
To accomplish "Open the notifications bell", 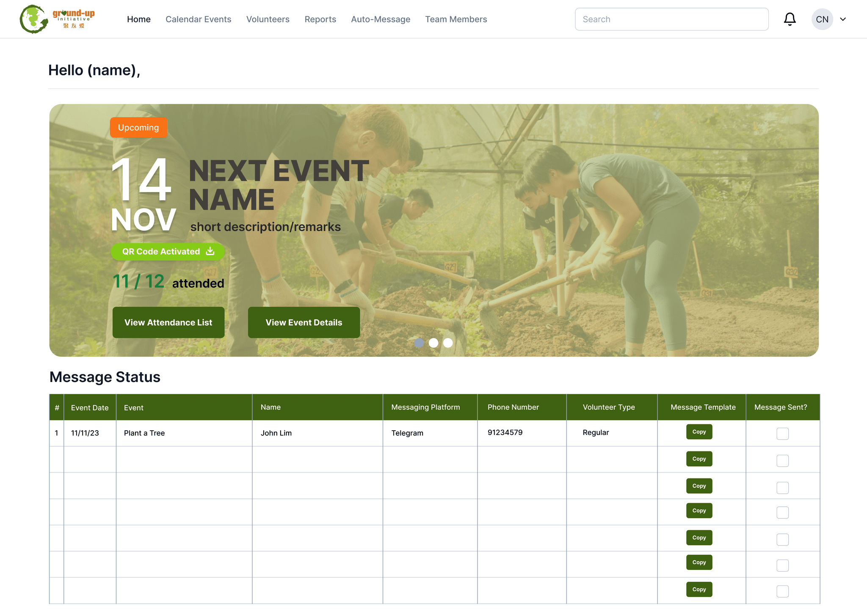I will pos(790,19).
